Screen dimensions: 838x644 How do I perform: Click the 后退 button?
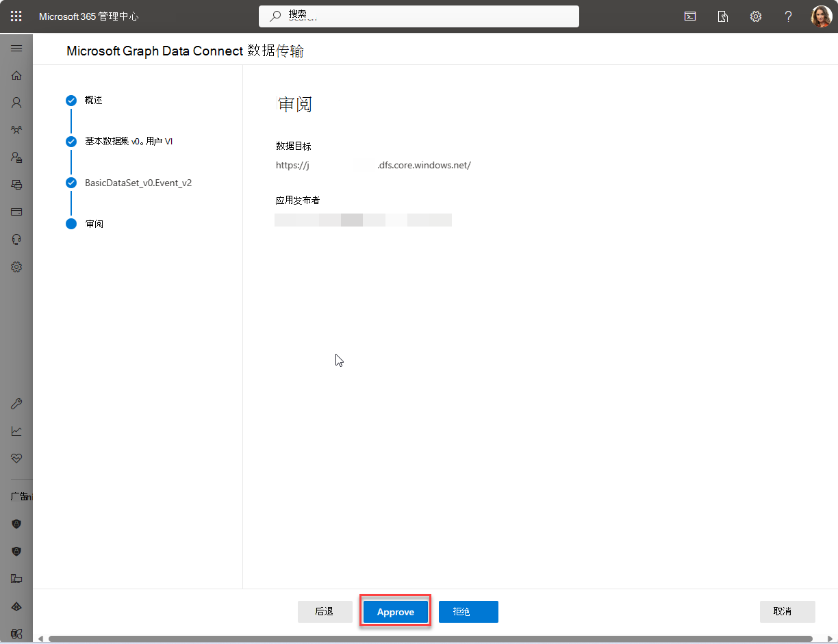point(325,612)
